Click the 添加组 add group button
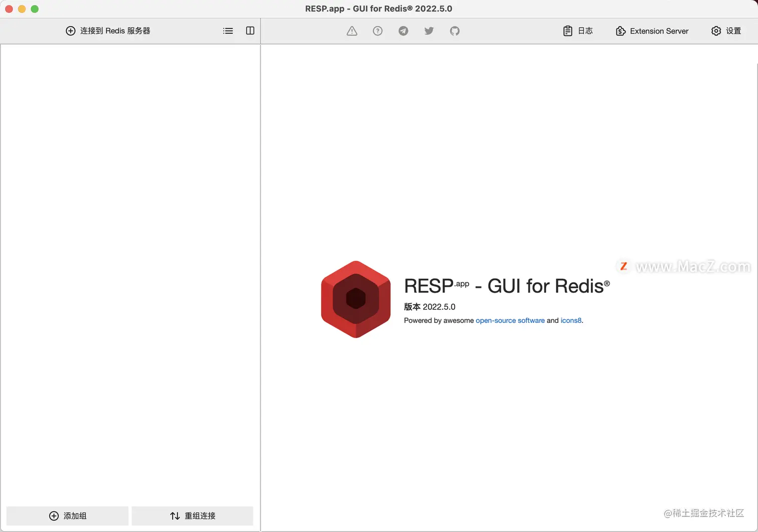The width and height of the screenshot is (758, 532). tap(67, 515)
